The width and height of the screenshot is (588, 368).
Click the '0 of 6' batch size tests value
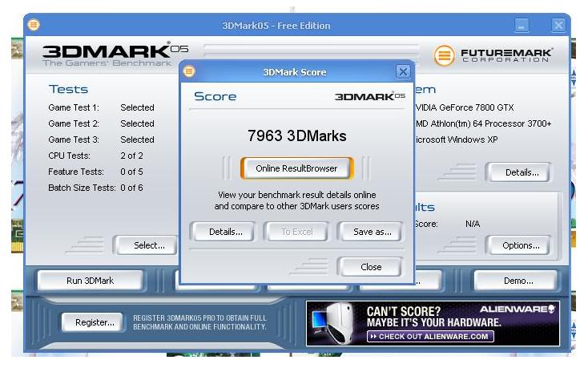point(131,188)
